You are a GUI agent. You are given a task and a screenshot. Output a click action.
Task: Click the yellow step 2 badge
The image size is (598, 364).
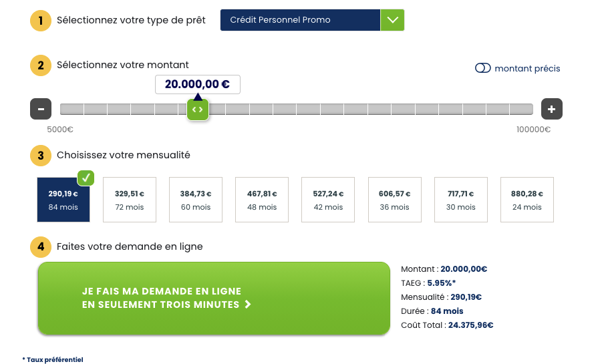(41, 65)
